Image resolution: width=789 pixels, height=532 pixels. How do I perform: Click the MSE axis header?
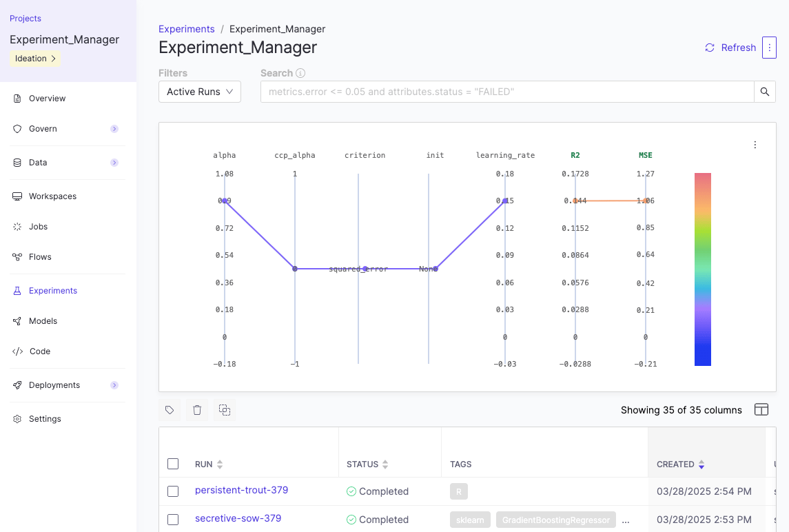[x=645, y=155]
